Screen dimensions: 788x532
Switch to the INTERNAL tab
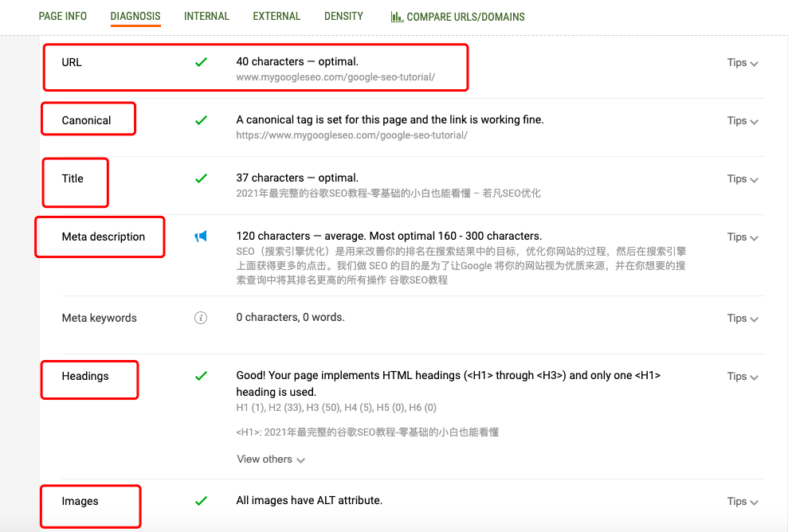206,16
